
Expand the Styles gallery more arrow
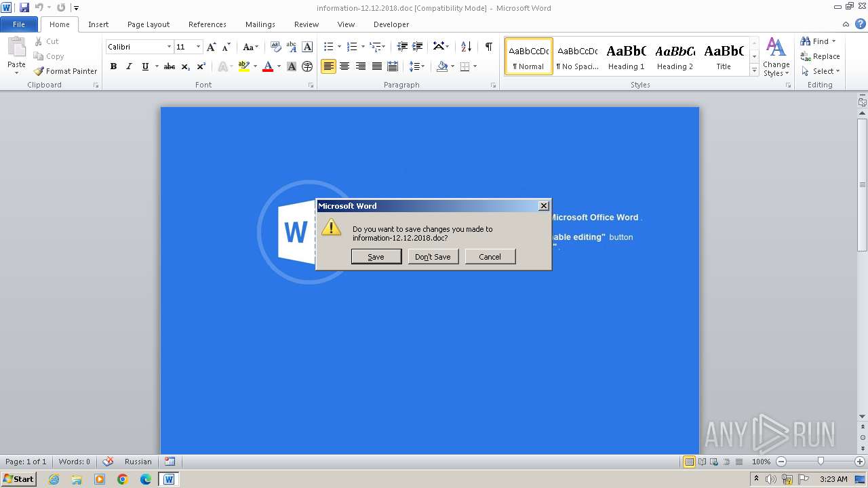tap(755, 70)
